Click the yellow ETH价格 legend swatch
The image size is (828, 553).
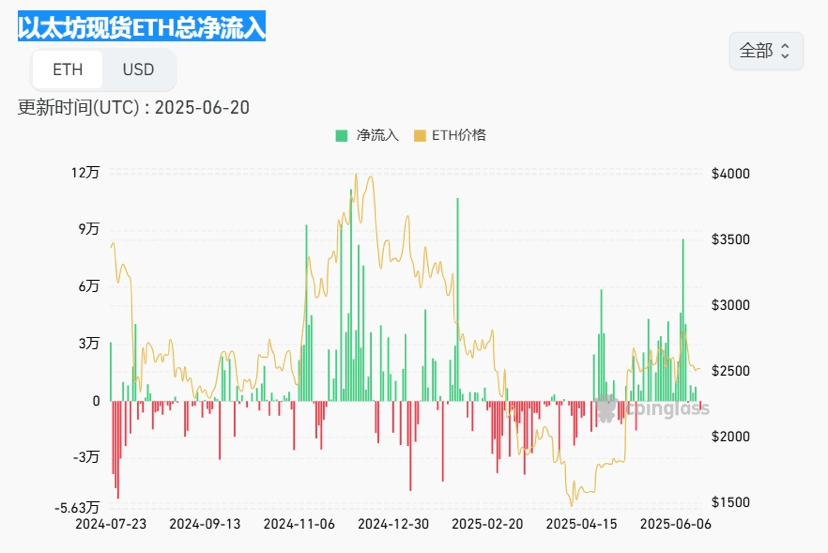[x=419, y=136]
